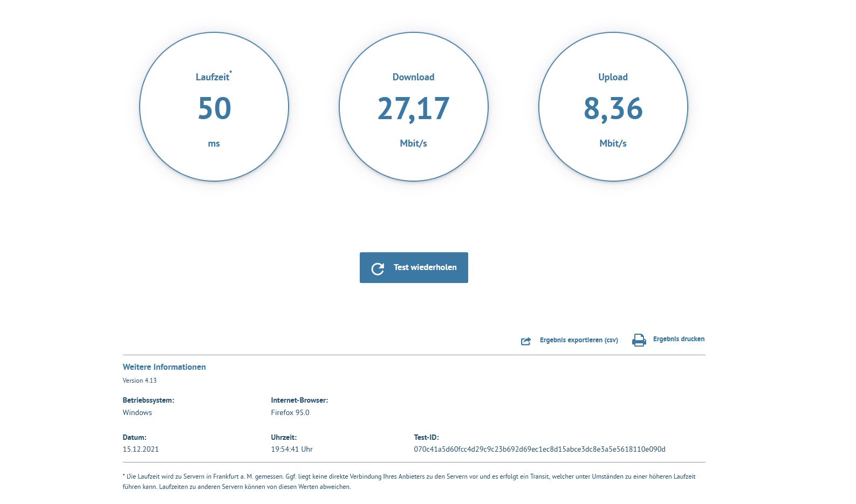Click the export arrow icon beside Ergebnis exportieren
The width and height of the screenshot is (856, 504).
coord(526,341)
